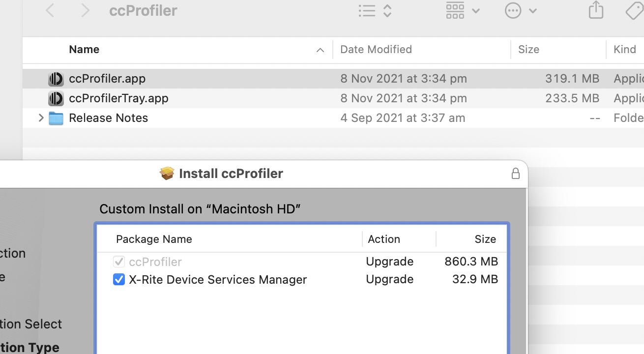644x354 pixels.
Task: Click the package icon beside Install ccProfiler
Action: 167,173
